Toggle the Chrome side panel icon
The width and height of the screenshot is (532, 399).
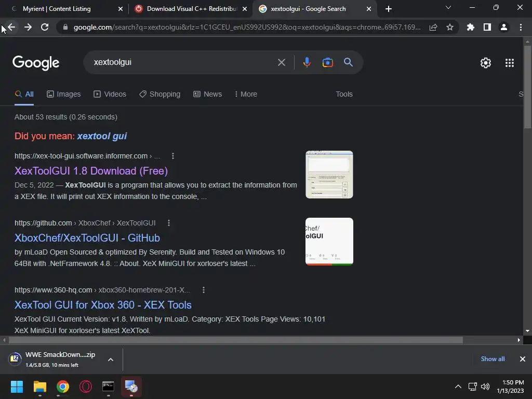click(x=487, y=27)
